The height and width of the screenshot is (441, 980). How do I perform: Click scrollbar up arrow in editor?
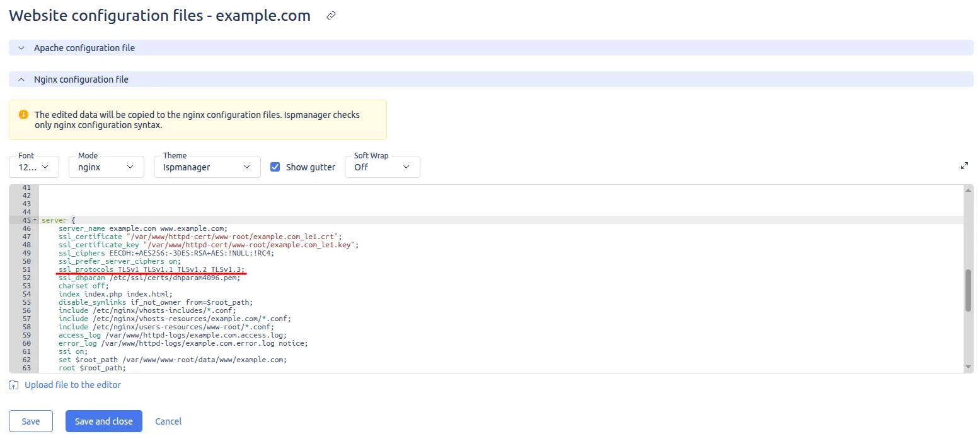(968, 190)
